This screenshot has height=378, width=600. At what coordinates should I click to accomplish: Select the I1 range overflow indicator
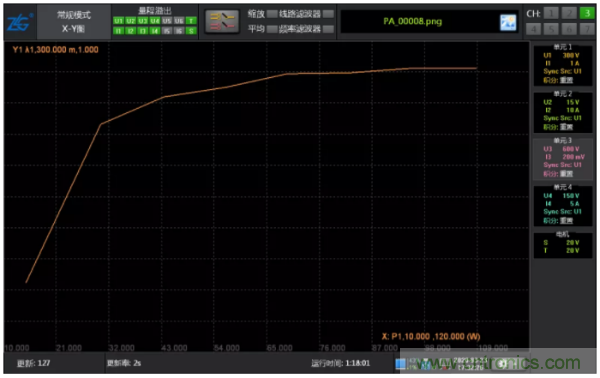[118, 31]
